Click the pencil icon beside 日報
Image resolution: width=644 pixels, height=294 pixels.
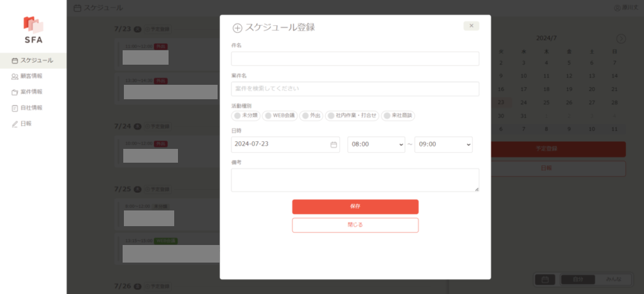(15, 124)
